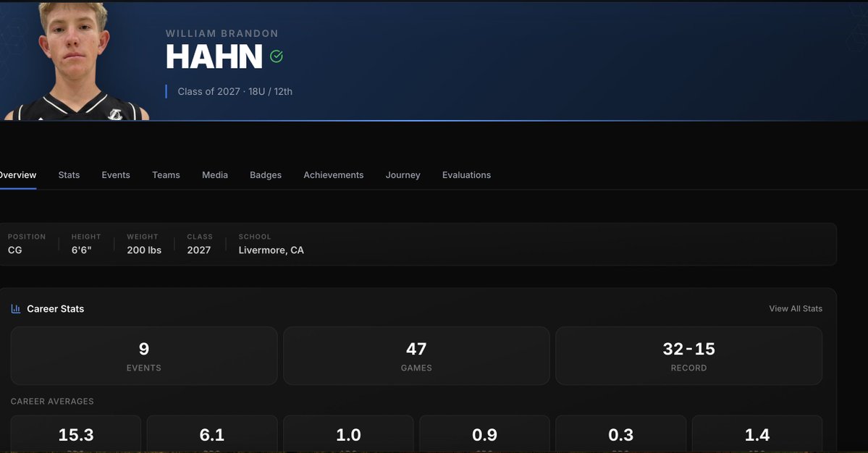Click the HAHN player name heading
This screenshot has height=453, width=868.
click(x=214, y=56)
